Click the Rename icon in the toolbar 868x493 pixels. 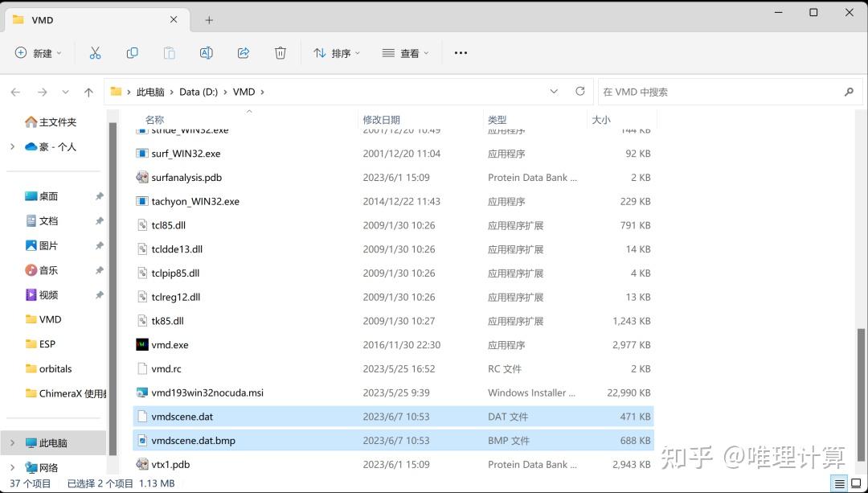[x=206, y=52]
